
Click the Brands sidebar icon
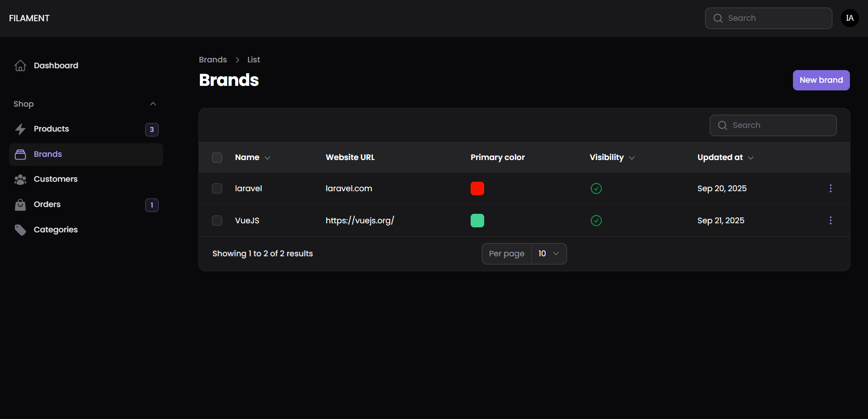tap(20, 155)
